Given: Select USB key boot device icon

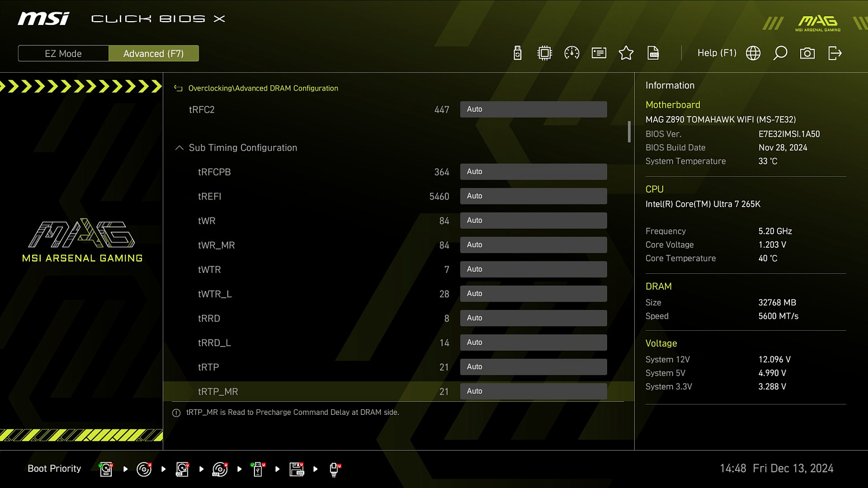Looking at the screenshot, I should click(258, 469).
